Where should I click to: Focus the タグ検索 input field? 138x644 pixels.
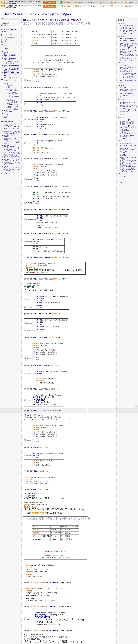11,27
